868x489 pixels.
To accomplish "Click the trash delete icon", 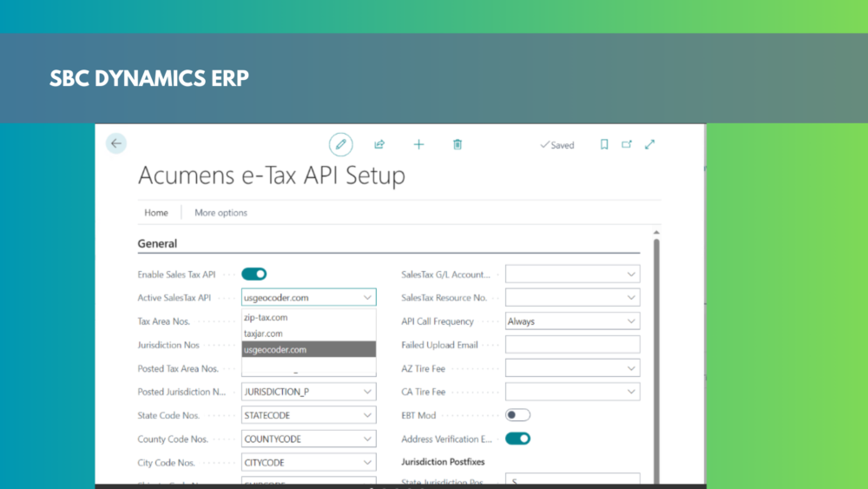I will click(x=457, y=144).
